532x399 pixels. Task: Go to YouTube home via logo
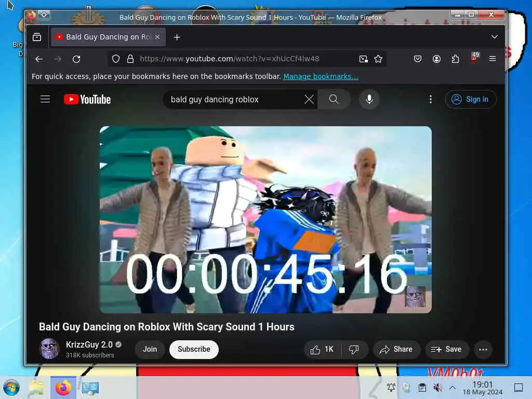click(x=87, y=99)
